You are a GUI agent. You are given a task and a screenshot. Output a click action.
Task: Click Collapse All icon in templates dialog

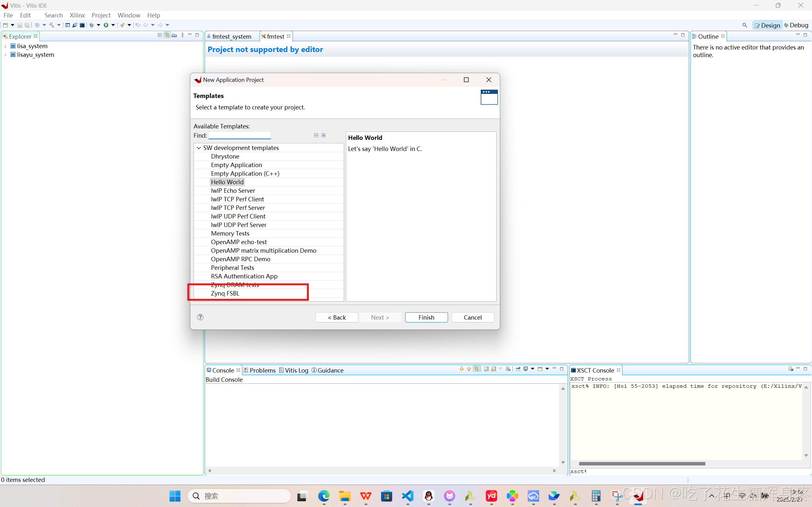tap(316, 135)
